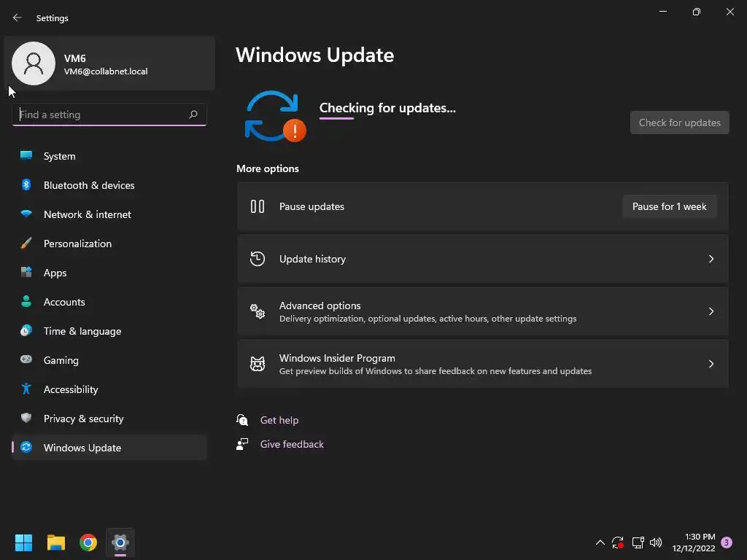Open the notification count badge

click(x=727, y=542)
